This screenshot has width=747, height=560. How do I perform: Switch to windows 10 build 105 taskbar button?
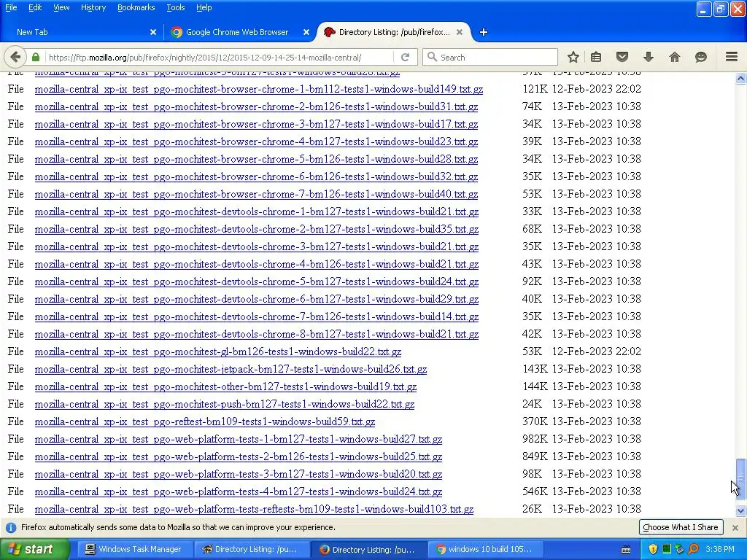click(x=485, y=550)
